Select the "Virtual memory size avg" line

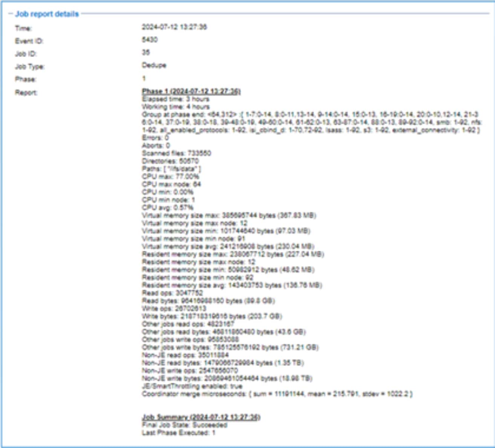click(228, 247)
